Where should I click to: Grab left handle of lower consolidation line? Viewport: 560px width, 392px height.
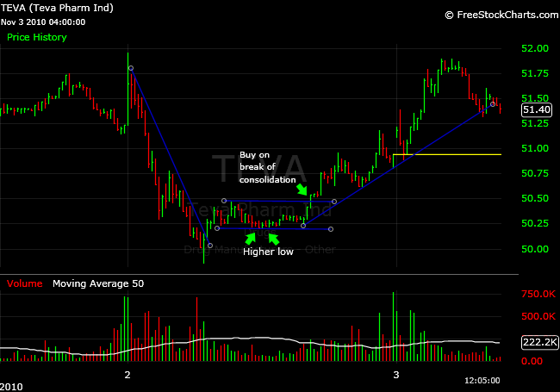(x=217, y=228)
